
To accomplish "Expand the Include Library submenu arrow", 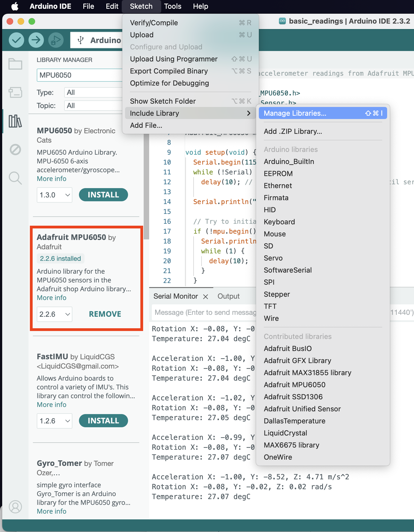I will click(248, 113).
